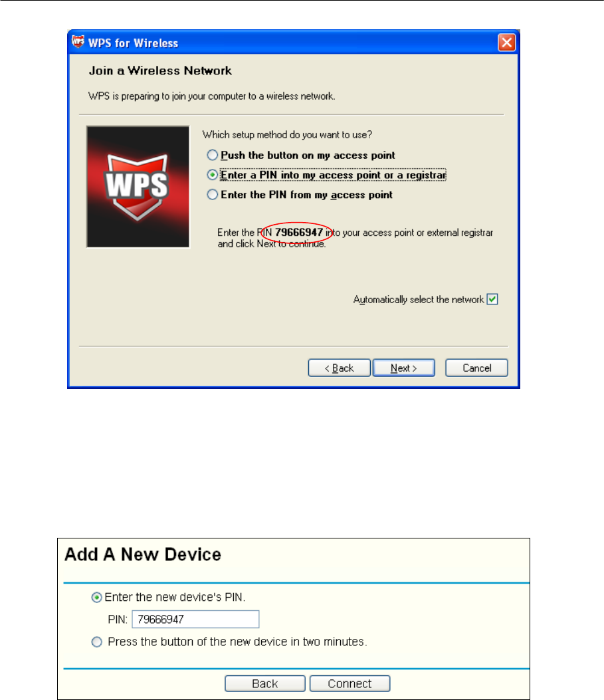
Task: Cancel the wireless network setup
Action: (x=477, y=368)
